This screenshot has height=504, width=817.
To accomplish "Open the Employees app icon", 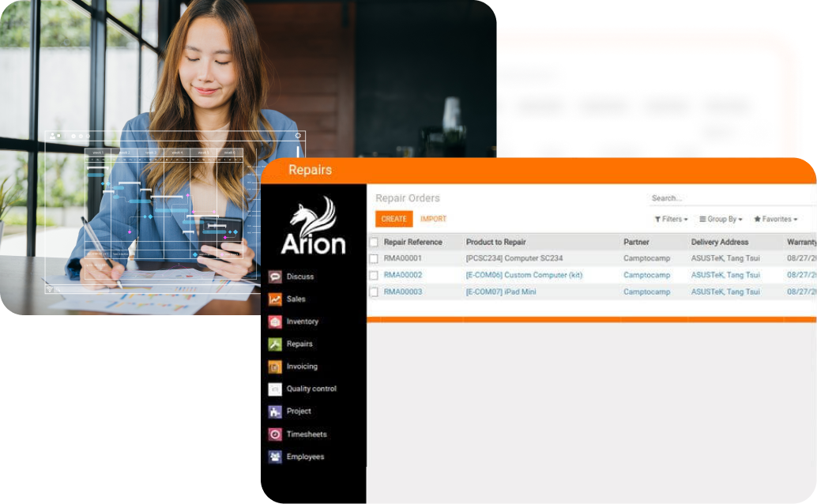I will pyautogui.click(x=275, y=457).
